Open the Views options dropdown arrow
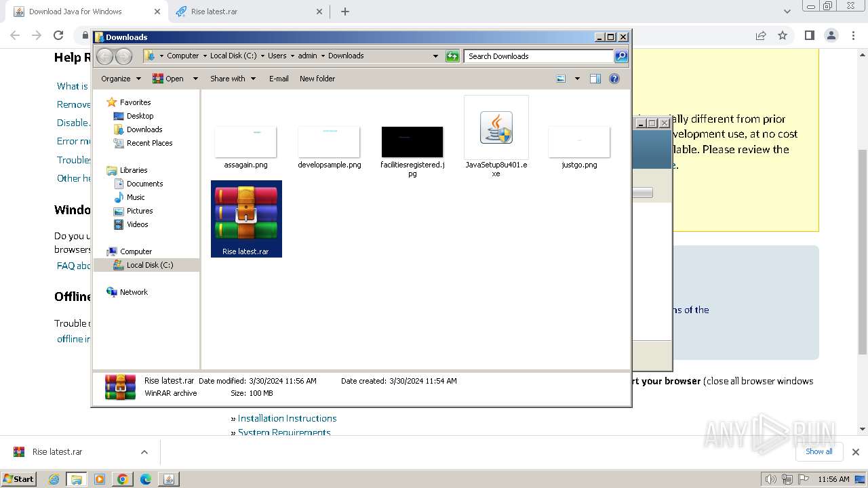Screen dimensions: 868x488 click(x=577, y=79)
